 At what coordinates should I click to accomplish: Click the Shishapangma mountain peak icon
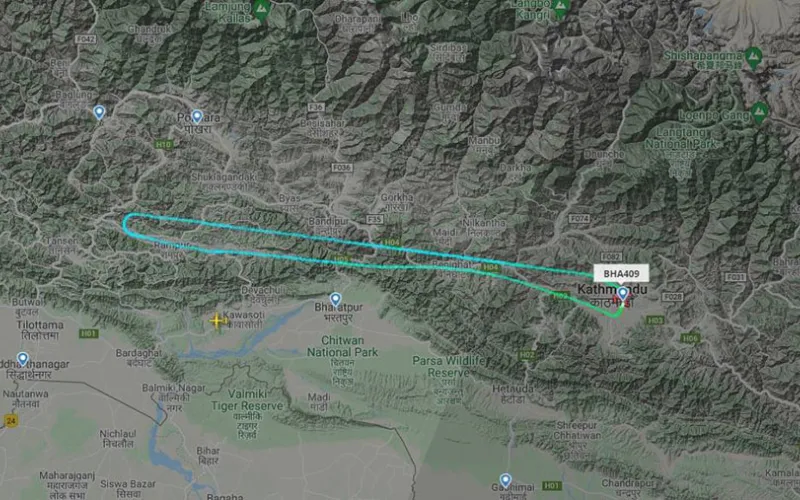coord(753,57)
